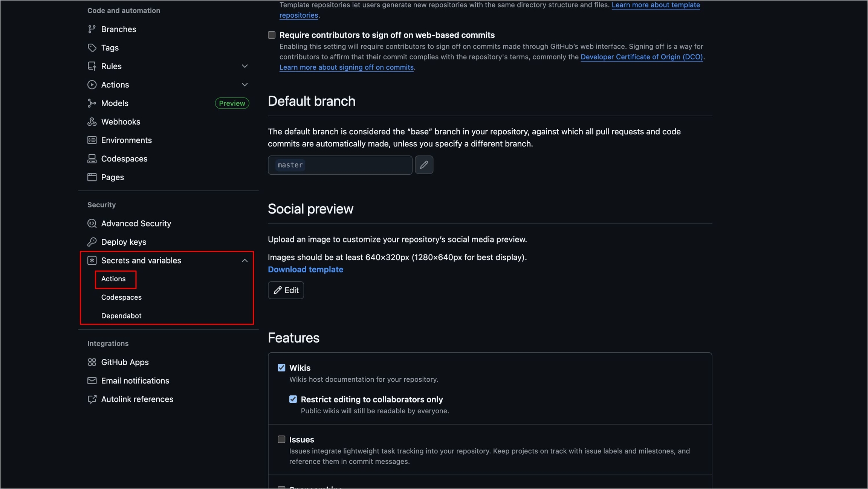868x489 pixels.
Task: Click the master default branch field
Action: click(339, 165)
